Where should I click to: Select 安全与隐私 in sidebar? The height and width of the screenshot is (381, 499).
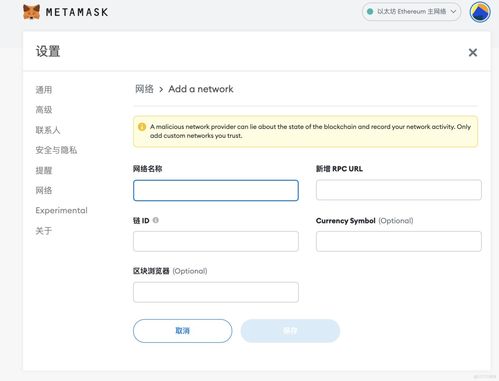(x=56, y=150)
